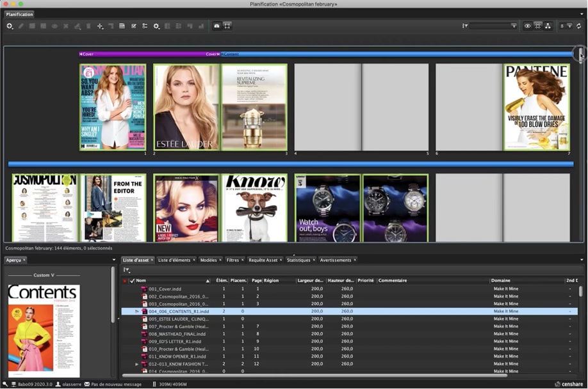
Task: Click the pencil edit icon in toolbar
Action: (21, 26)
